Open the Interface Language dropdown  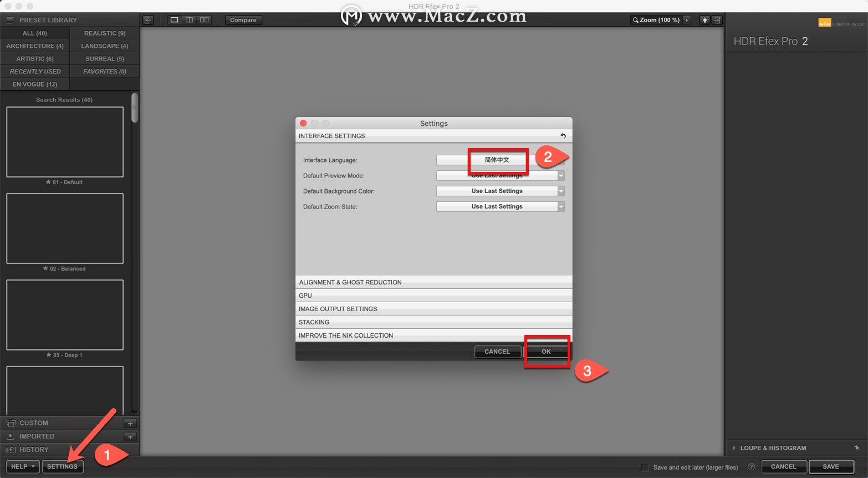click(501, 160)
